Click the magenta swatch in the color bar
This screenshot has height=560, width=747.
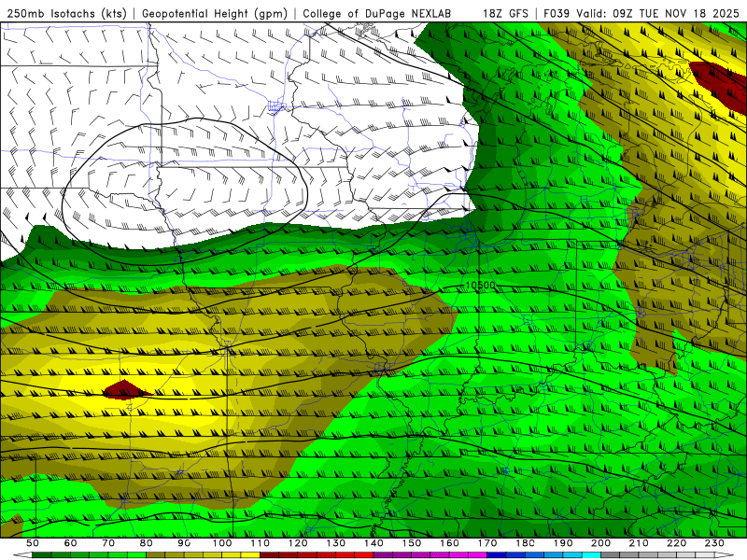coord(477,555)
